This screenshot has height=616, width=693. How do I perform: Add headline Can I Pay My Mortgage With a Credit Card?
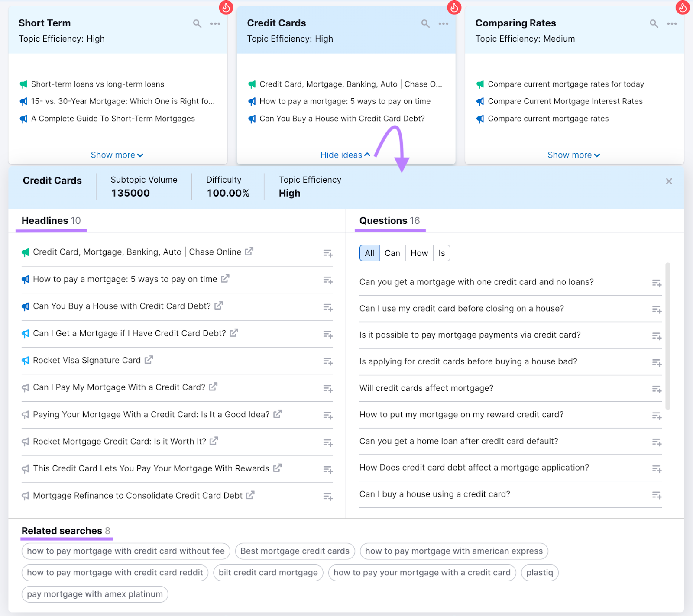coord(328,388)
